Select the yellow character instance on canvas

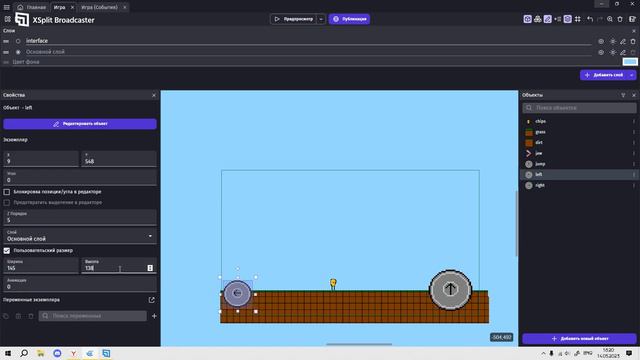point(333,284)
